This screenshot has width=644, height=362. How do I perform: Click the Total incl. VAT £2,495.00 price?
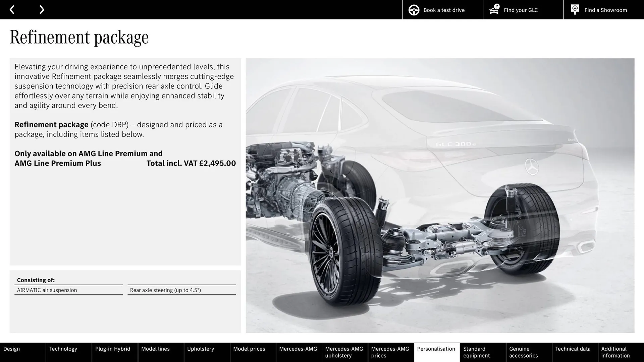(x=191, y=163)
